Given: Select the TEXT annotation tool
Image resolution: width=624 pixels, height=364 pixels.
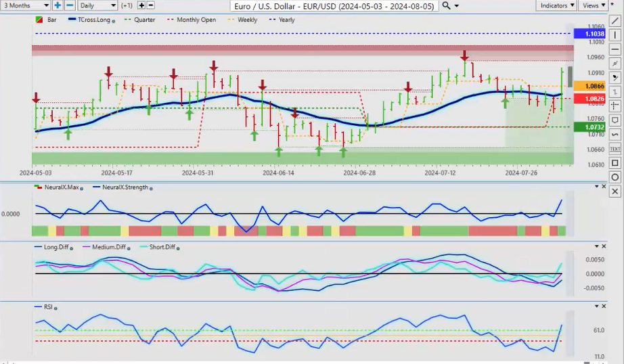Looking at the screenshot, I should [x=615, y=148].
